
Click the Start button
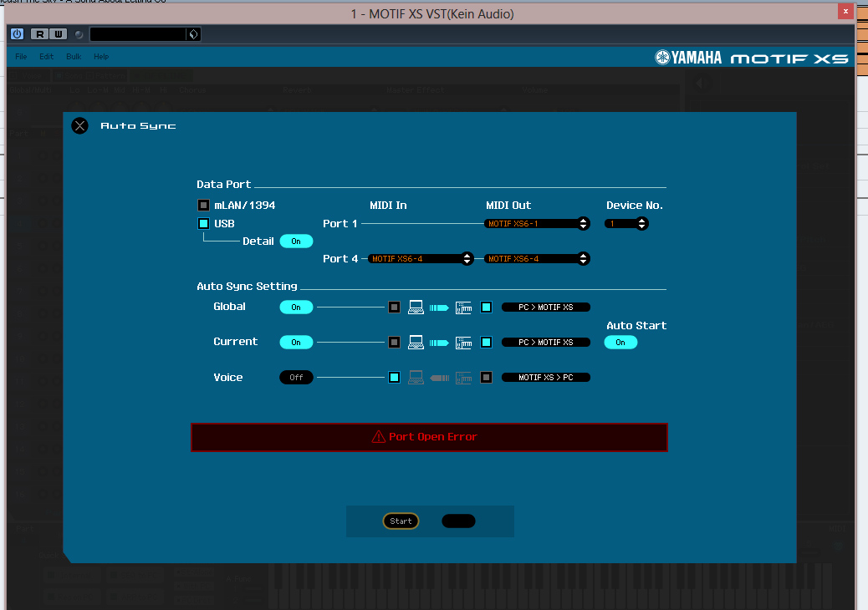pos(401,521)
